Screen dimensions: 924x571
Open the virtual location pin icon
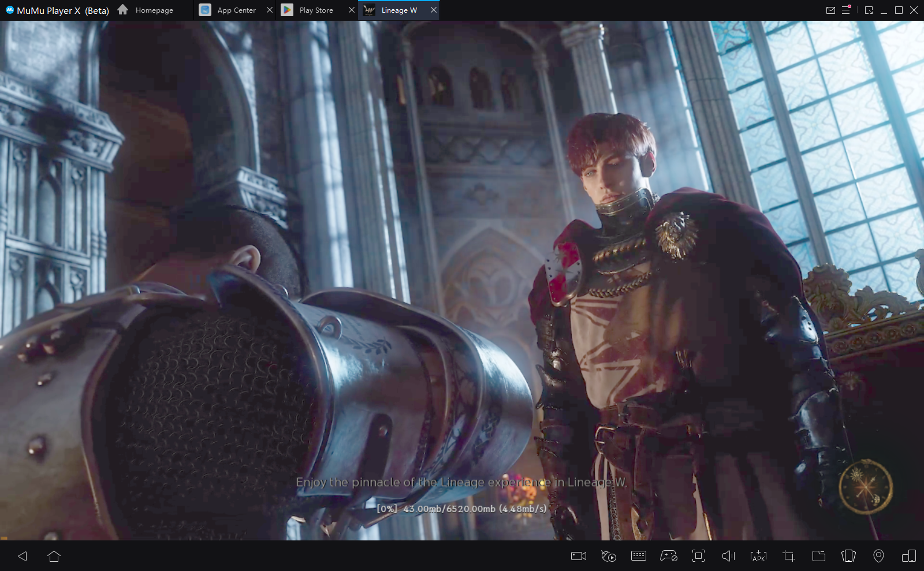pos(878,556)
